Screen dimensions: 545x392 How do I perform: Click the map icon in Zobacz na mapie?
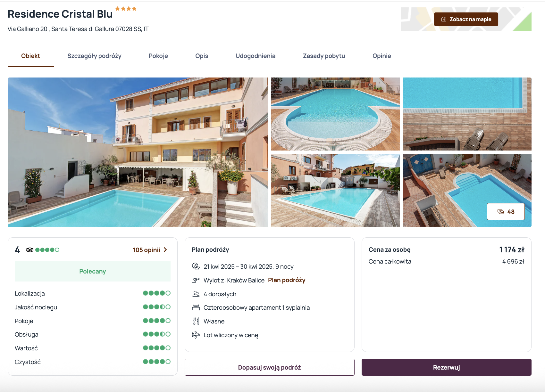click(x=444, y=19)
